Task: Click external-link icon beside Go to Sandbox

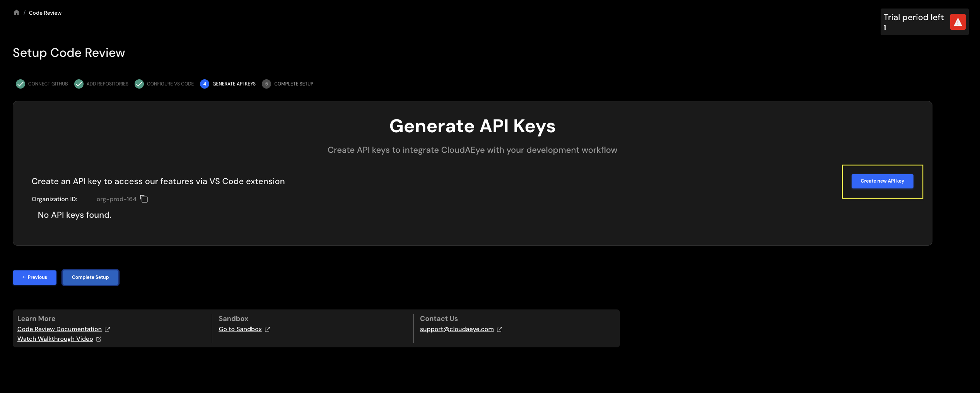Action: pyautogui.click(x=268, y=330)
